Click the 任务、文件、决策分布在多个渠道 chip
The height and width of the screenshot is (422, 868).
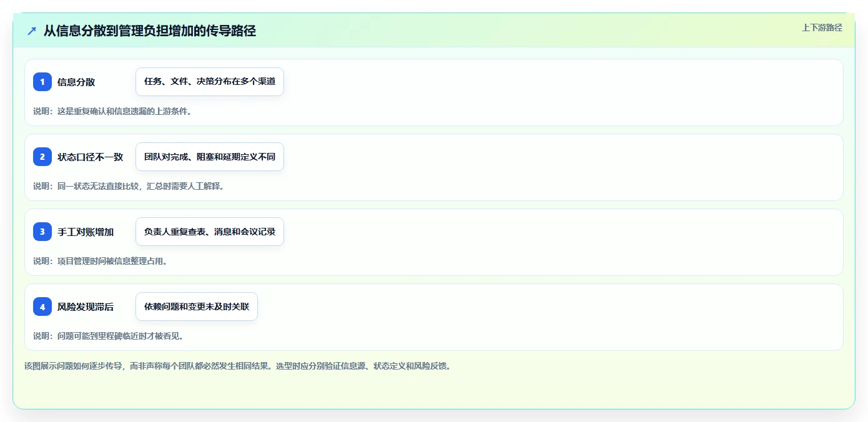[x=210, y=82]
